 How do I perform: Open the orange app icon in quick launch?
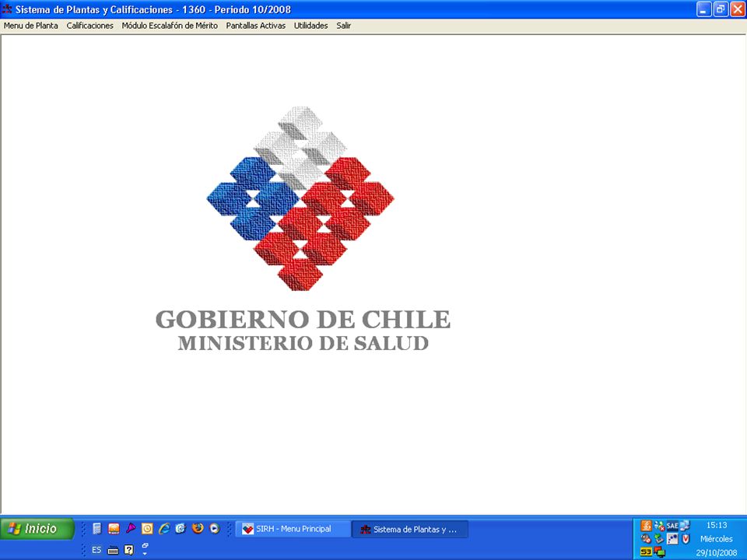[x=114, y=529]
